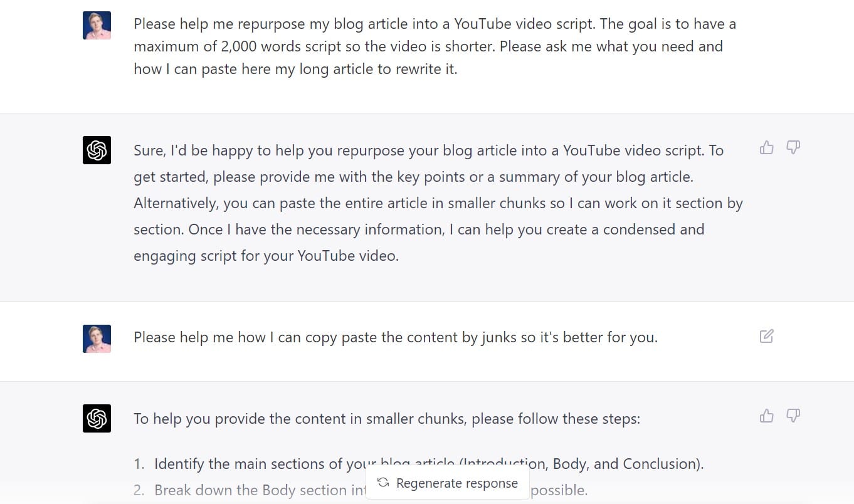Dislike the reply about providing smaller chunks
Image resolution: width=854 pixels, height=504 pixels.
pos(793,416)
